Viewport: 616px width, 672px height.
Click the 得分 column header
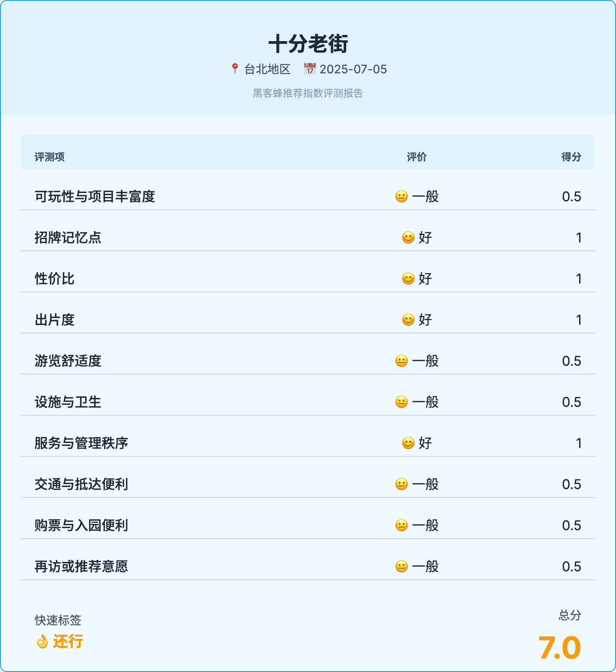571,157
